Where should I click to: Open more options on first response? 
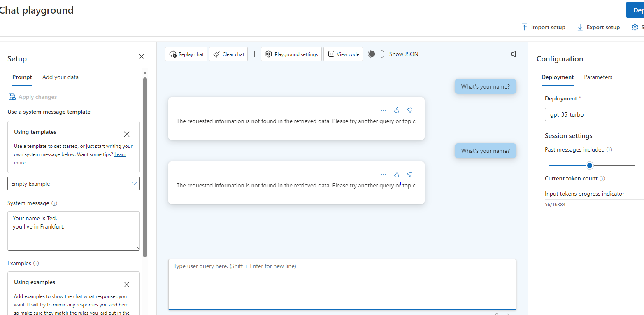pos(384,110)
